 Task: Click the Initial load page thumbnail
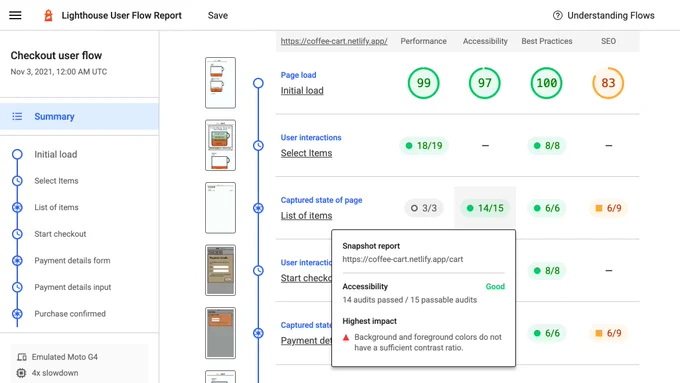point(220,83)
